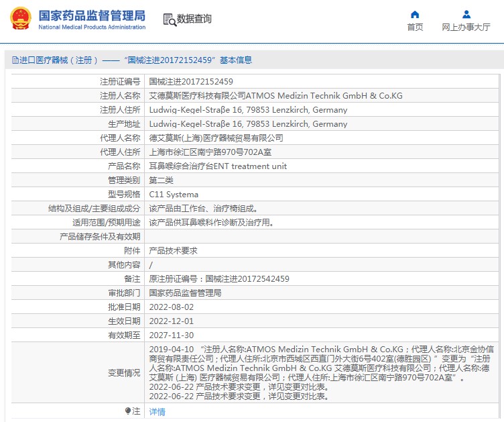Click the 生产地址 address value
Screen dimensions: 504x422
coord(248,124)
